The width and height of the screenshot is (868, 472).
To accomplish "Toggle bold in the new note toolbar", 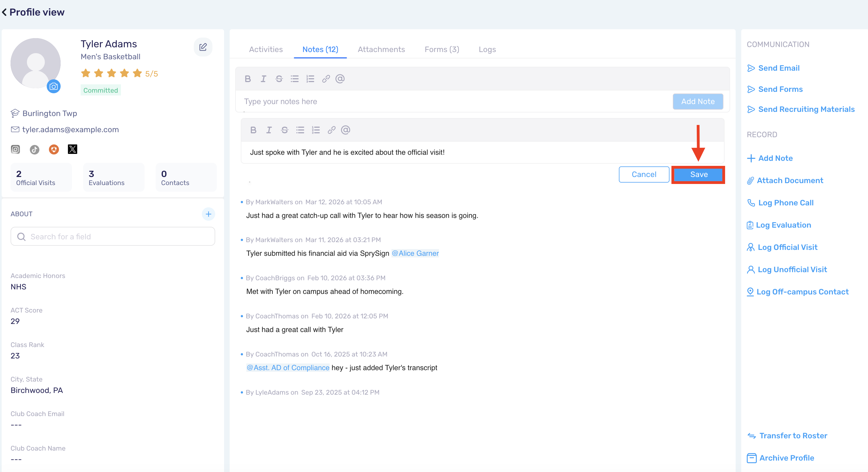I will coord(248,78).
